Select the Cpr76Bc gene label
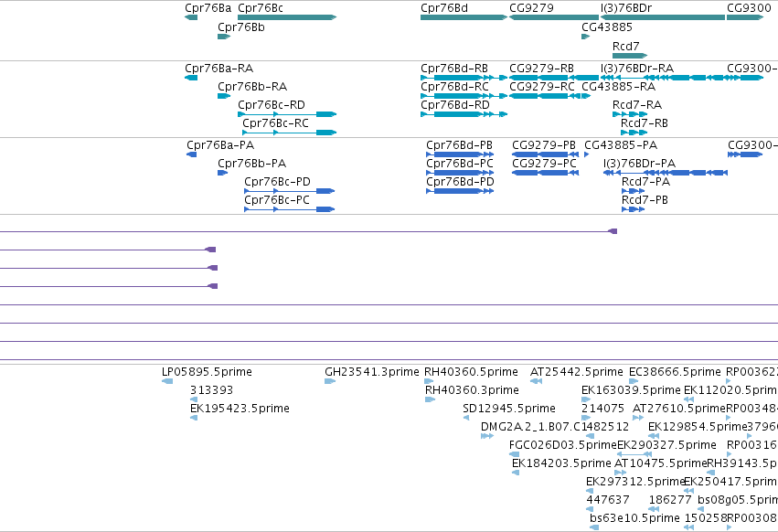This screenshot has width=778, height=532. click(x=261, y=8)
